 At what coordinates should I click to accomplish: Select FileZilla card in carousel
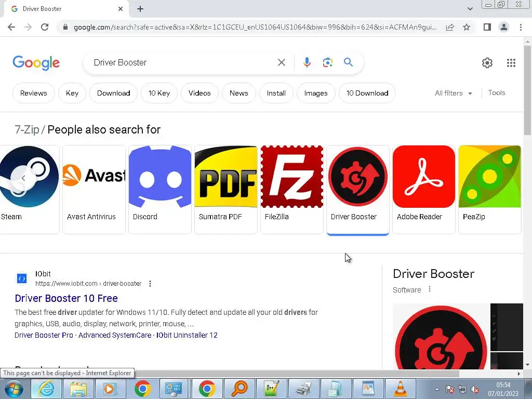pos(292,189)
